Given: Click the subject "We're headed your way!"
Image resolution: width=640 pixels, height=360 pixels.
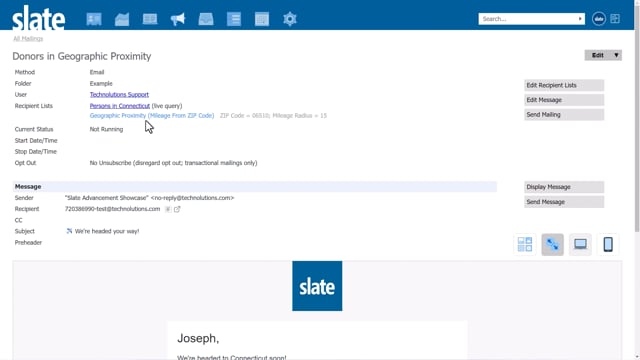Looking at the screenshot, I should click(107, 231).
